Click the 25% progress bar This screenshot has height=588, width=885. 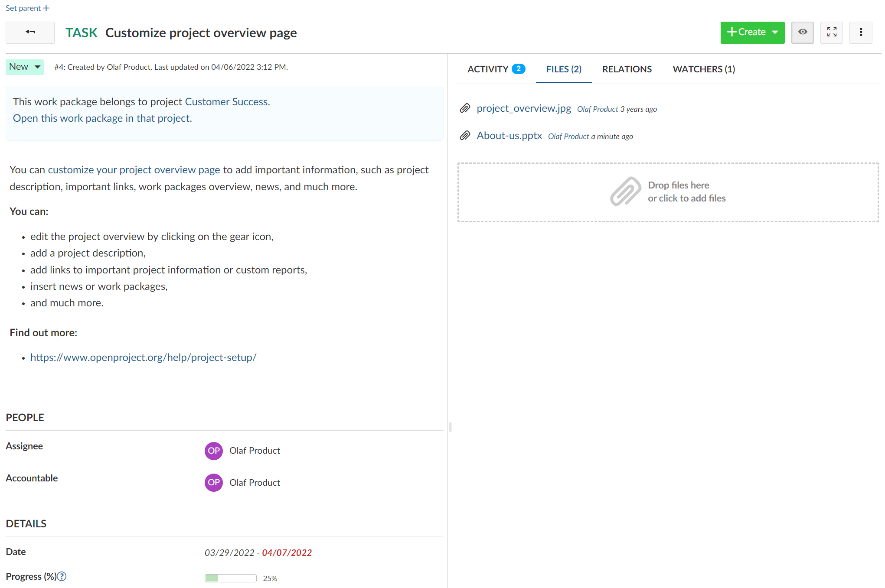(230, 578)
